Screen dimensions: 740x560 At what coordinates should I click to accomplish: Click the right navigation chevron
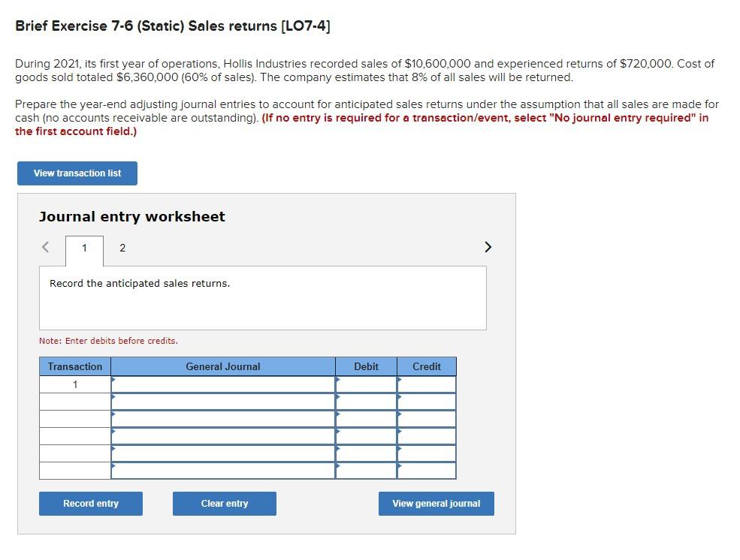click(x=488, y=246)
